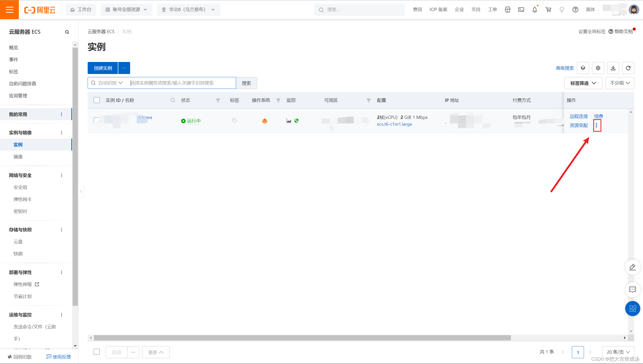Click the instance monitoring chart icon
643x364 pixels.
click(289, 121)
